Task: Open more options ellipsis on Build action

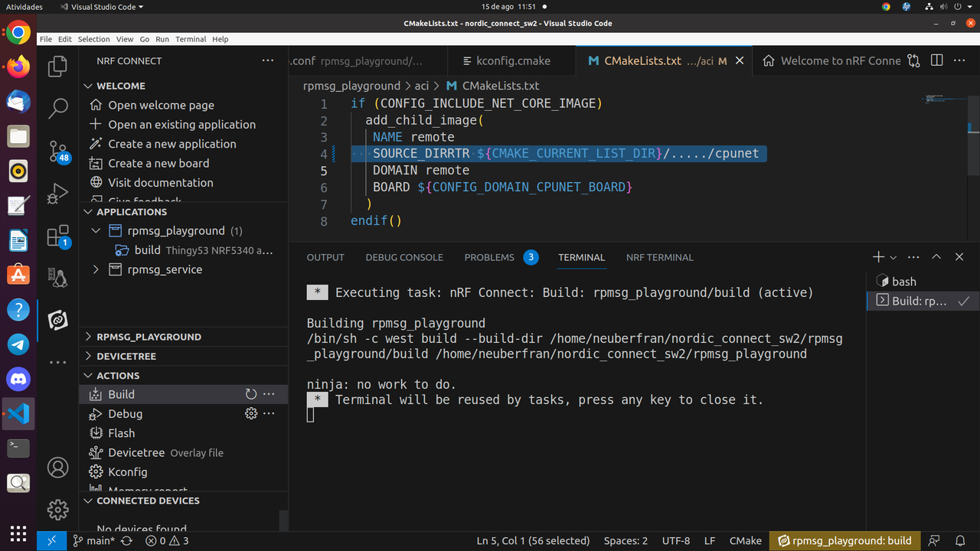Action: point(269,394)
